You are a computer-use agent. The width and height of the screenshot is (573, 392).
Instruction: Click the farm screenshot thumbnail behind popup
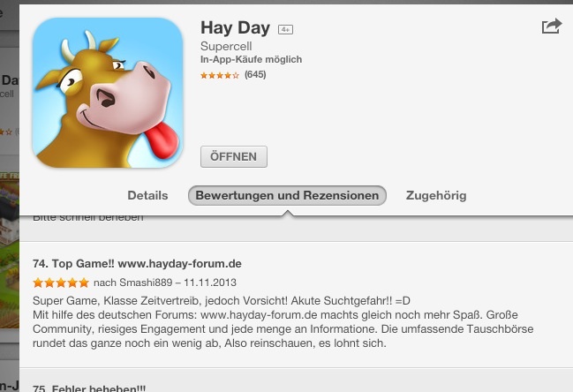point(10,250)
